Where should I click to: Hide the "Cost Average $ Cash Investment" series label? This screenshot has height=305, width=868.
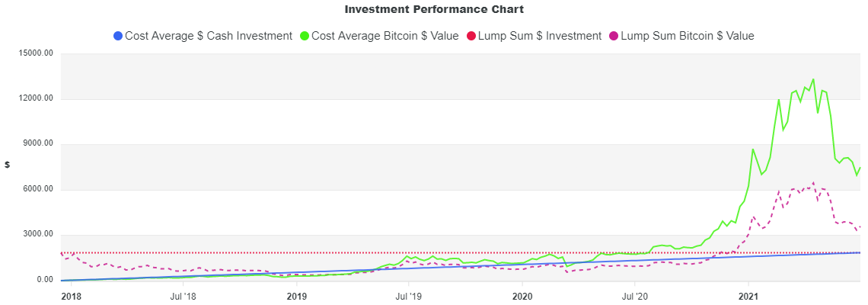point(208,36)
